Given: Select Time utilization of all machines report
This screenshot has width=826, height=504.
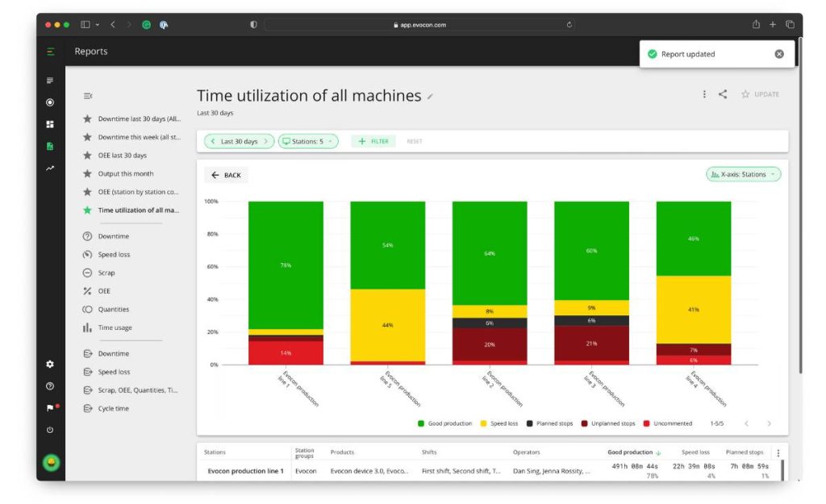Looking at the screenshot, I should [x=131, y=210].
